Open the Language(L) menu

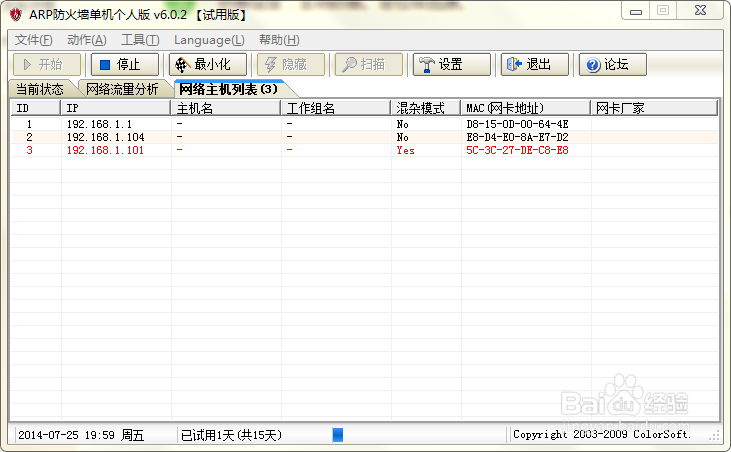[x=209, y=40]
